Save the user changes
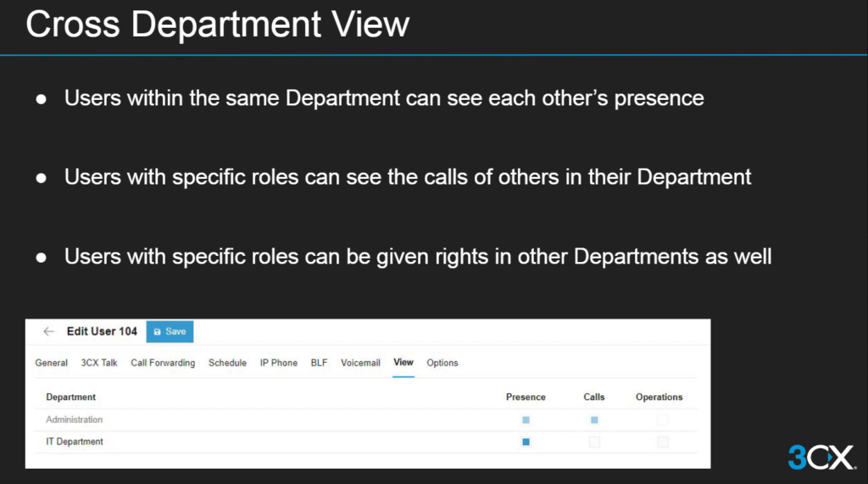 click(x=170, y=331)
